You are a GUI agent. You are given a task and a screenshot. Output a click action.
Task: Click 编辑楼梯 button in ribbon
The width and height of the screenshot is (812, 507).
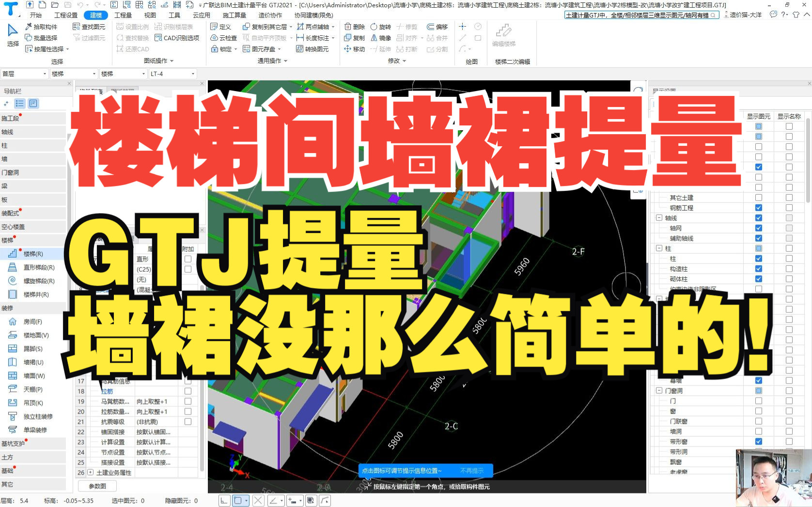pos(503,35)
